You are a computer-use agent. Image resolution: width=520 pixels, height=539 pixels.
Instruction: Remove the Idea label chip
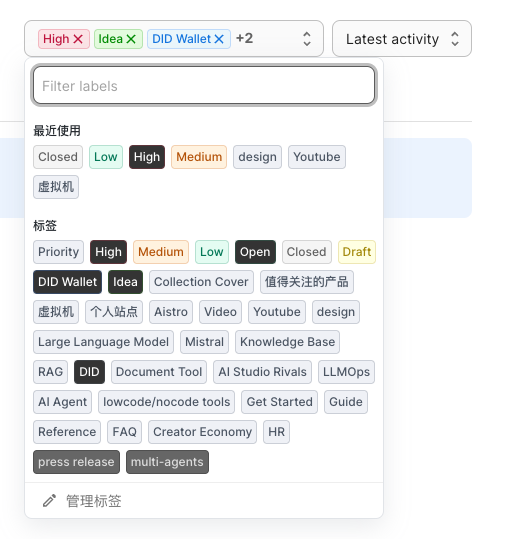(131, 39)
